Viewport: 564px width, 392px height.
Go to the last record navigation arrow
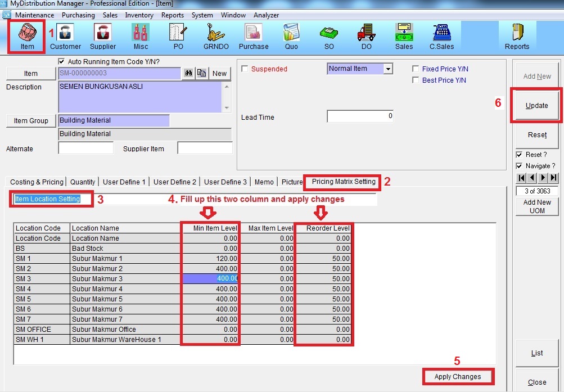pos(553,178)
